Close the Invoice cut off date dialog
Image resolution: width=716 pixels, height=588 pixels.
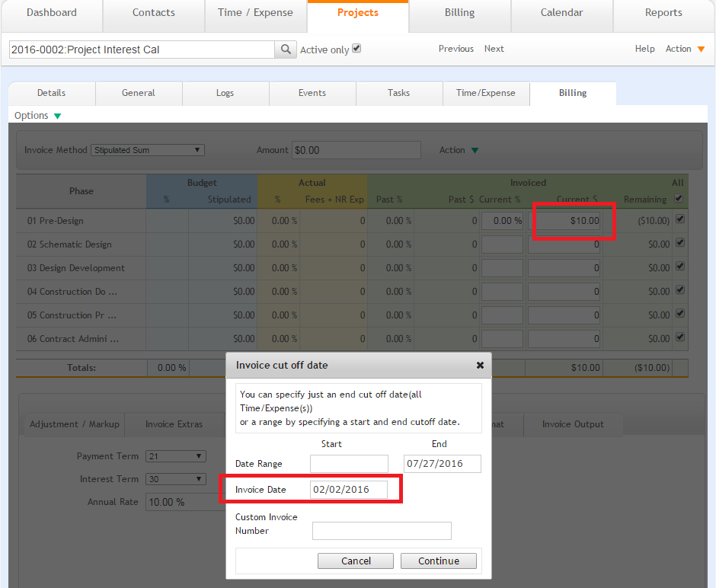[480, 366]
